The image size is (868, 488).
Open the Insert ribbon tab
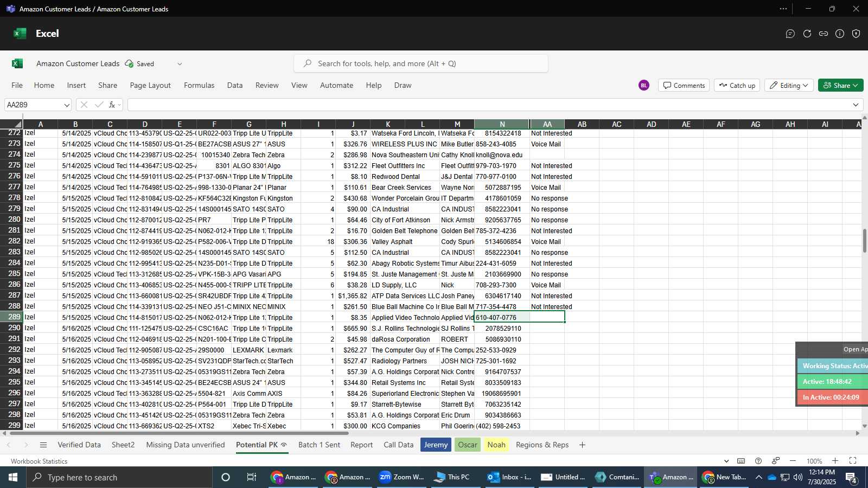[76, 85]
